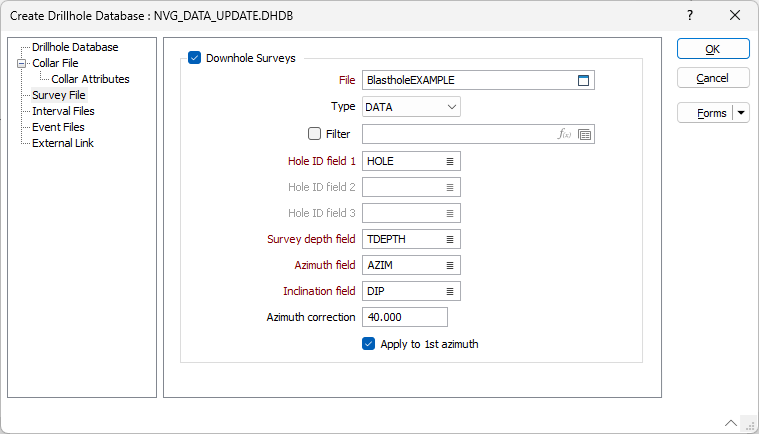Click the OK button
Viewport: 759px width, 434px height.
pos(713,49)
